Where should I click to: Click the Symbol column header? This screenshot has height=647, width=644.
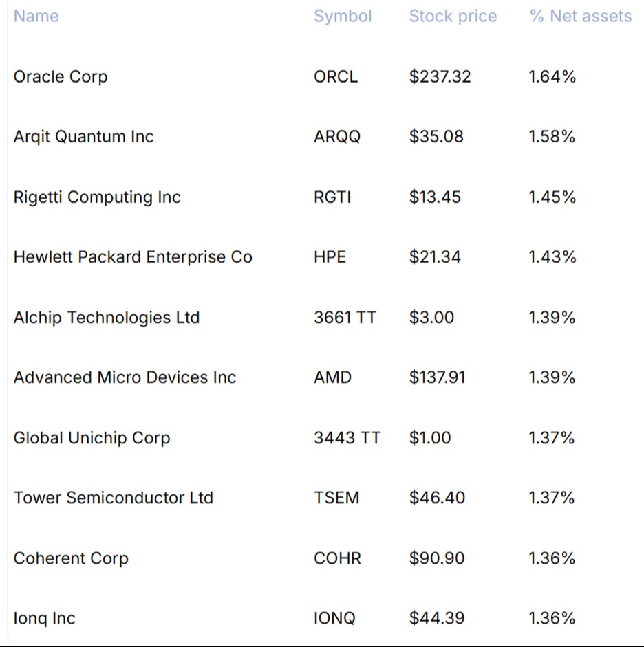click(x=343, y=17)
